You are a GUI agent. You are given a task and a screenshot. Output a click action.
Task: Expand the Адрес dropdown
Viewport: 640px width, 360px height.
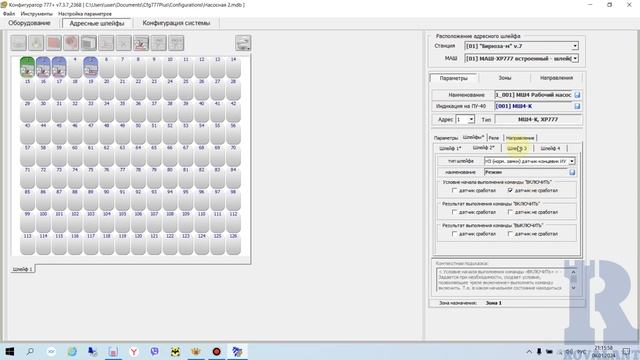pos(471,120)
